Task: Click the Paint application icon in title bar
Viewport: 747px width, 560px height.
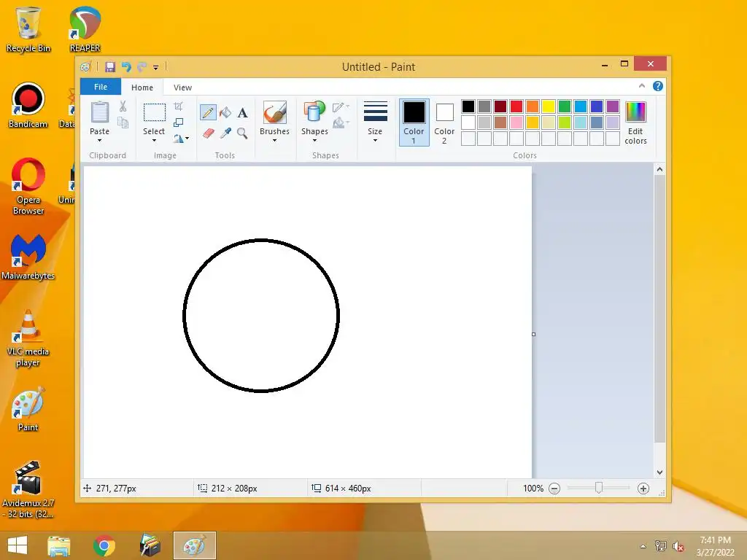Action: click(x=86, y=67)
